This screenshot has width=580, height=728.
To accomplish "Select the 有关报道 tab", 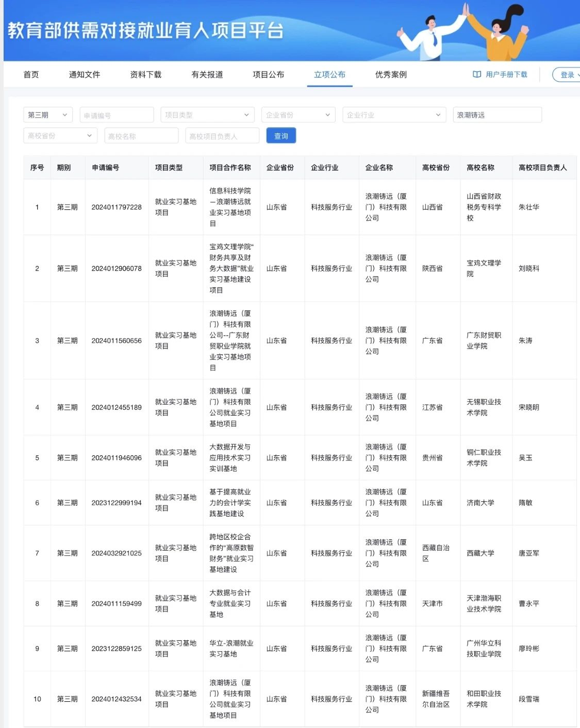I will tap(207, 74).
